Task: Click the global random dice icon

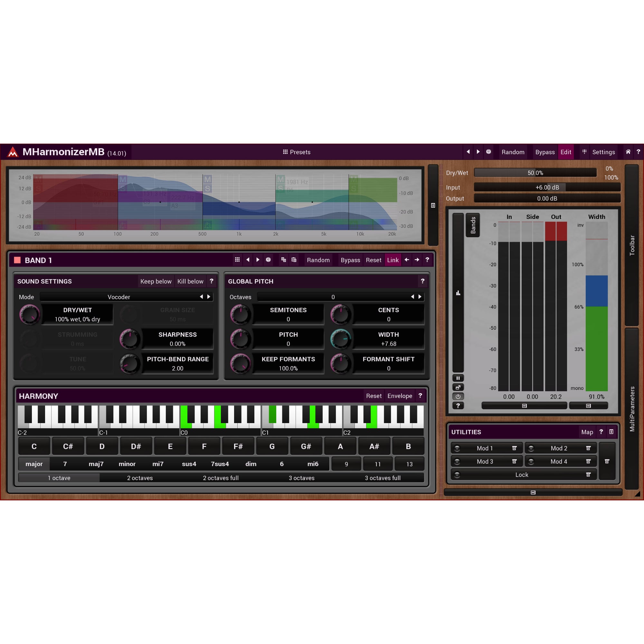Action: coord(488,152)
